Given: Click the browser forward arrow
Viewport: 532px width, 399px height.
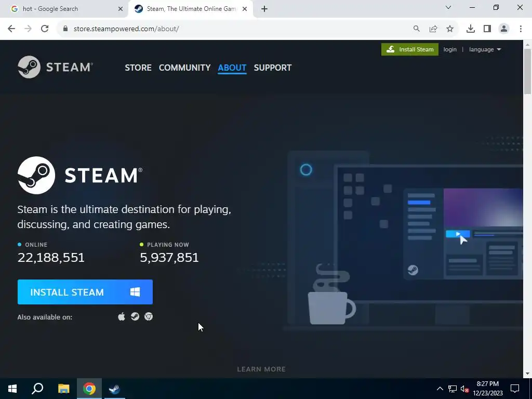Looking at the screenshot, I should click(x=28, y=29).
